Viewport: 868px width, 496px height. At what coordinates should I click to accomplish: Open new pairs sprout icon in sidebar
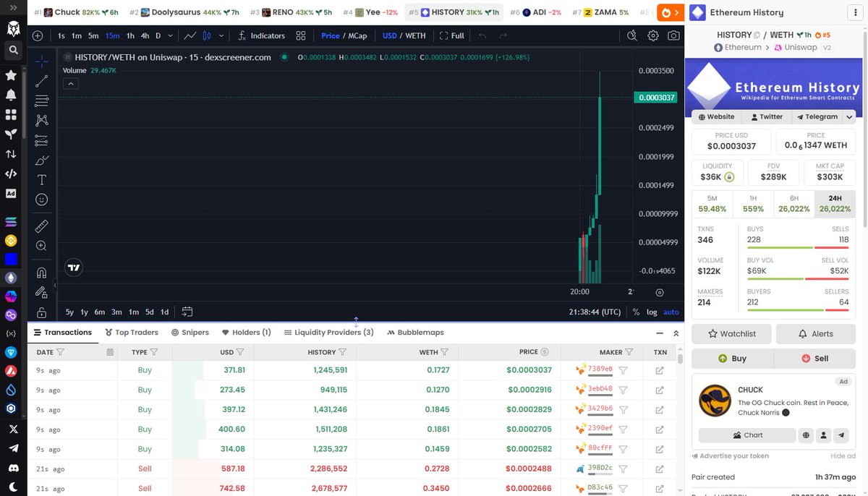(x=11, y=134)
